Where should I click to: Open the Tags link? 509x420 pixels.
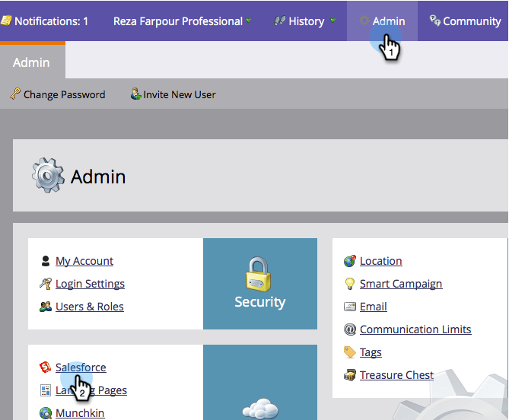pos(371,352)
